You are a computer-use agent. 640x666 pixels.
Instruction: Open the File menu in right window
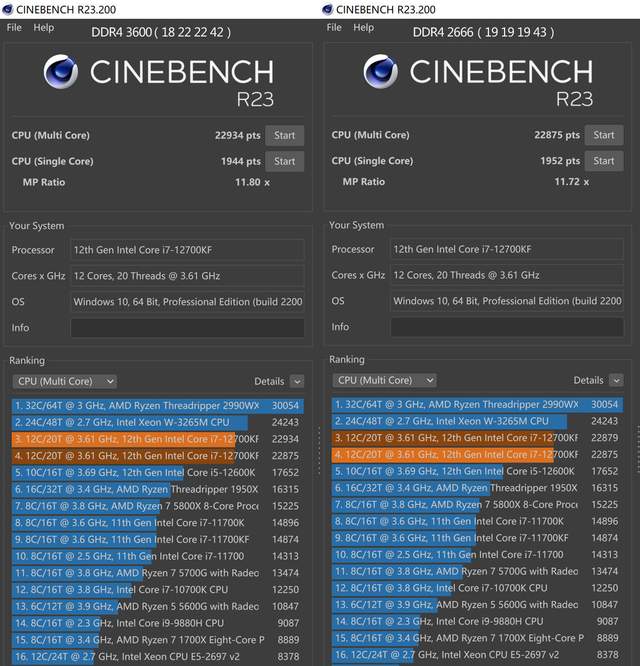pyautogui.click(x=334, y=28)
